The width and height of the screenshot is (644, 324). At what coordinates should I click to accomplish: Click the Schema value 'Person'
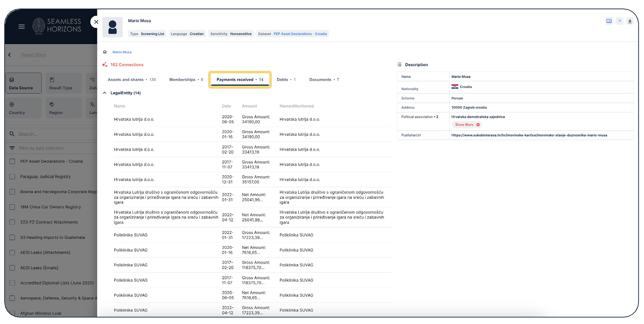click(x=457, y=98)
